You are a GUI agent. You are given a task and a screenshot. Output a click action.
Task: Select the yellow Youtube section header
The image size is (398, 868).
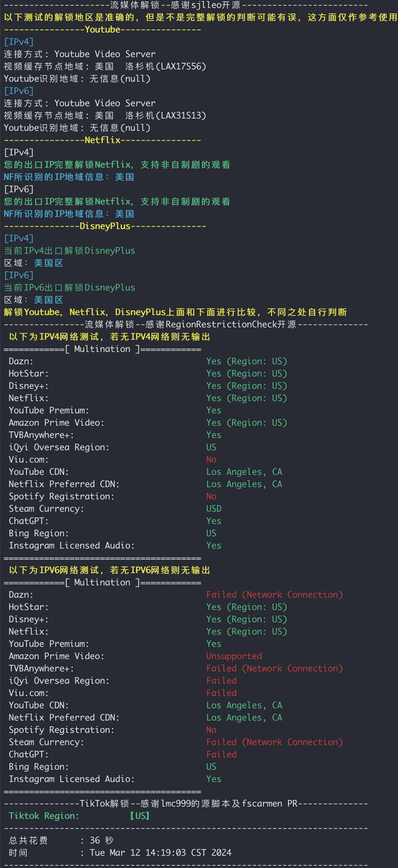(x=102, y=30)
